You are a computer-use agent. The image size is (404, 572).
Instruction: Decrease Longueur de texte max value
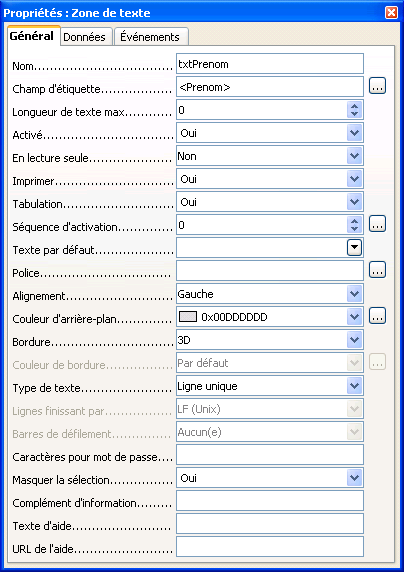click(x=354, y=114)
